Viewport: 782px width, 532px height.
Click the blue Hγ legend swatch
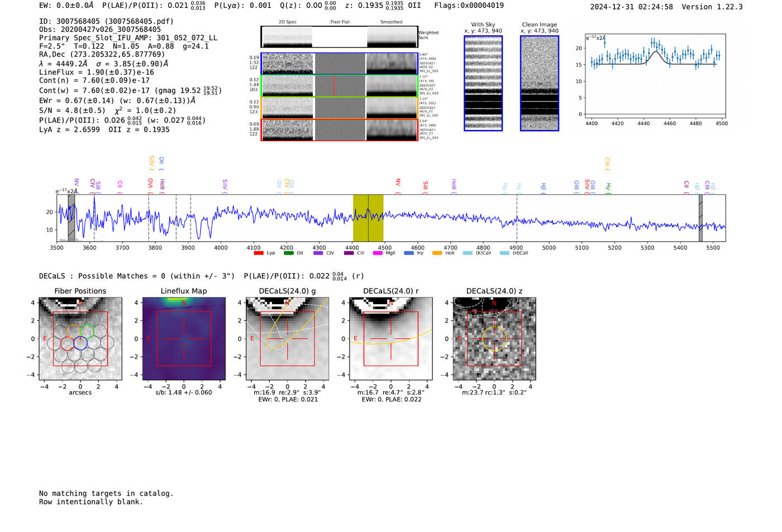coord(409,253)
